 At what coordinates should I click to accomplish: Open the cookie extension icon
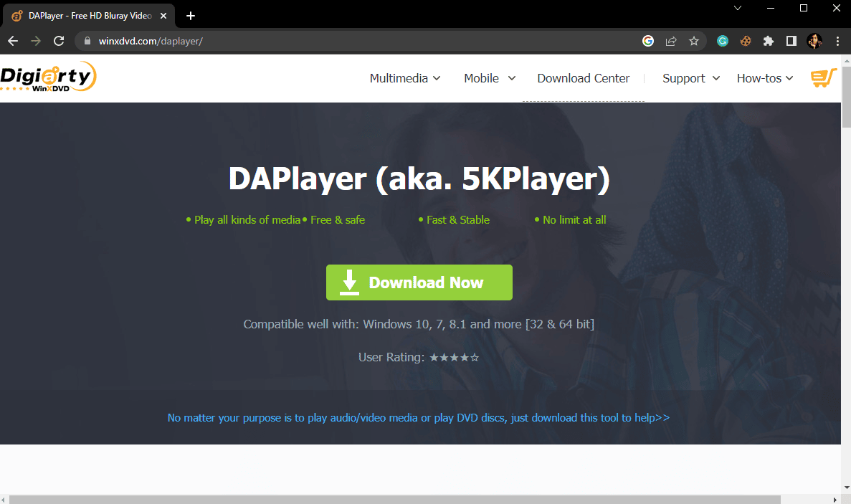[x=745, y=42]
